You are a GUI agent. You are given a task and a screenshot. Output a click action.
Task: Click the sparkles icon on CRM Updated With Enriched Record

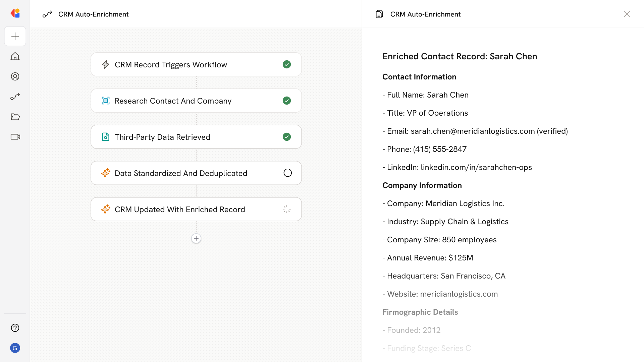coord(106,209)
